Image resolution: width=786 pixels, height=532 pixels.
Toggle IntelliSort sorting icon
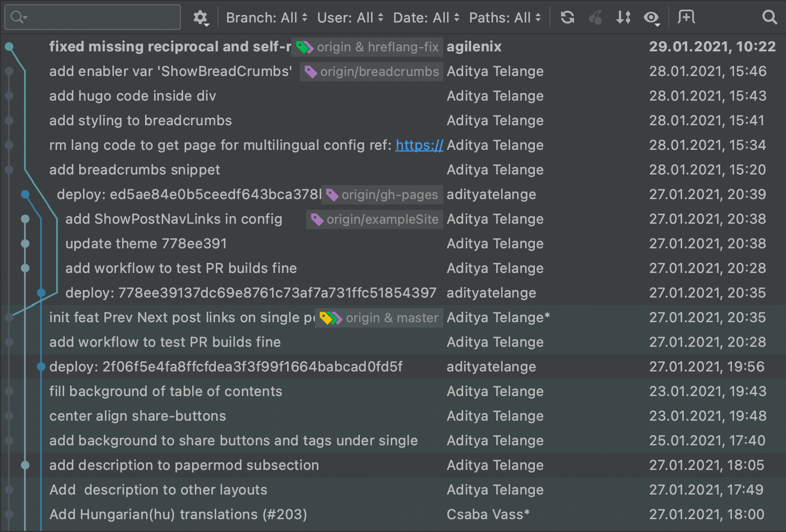(623, 18)
